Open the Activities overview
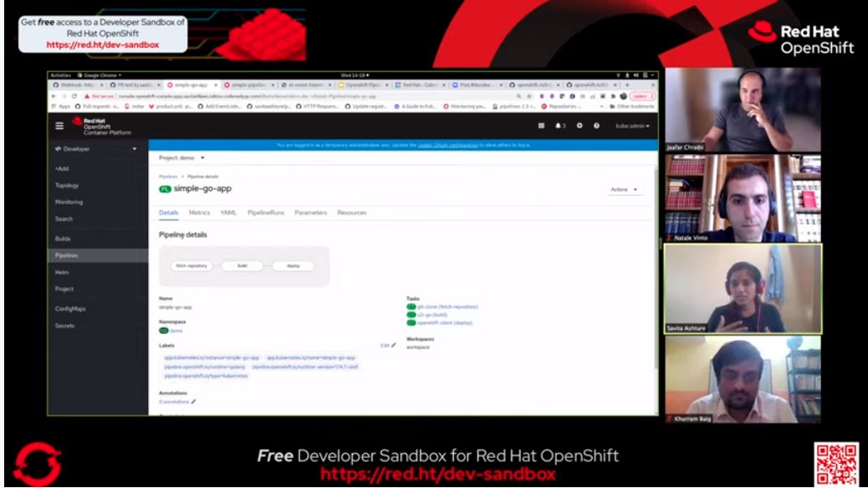868x488 pixels. click(x=60, y=75)
